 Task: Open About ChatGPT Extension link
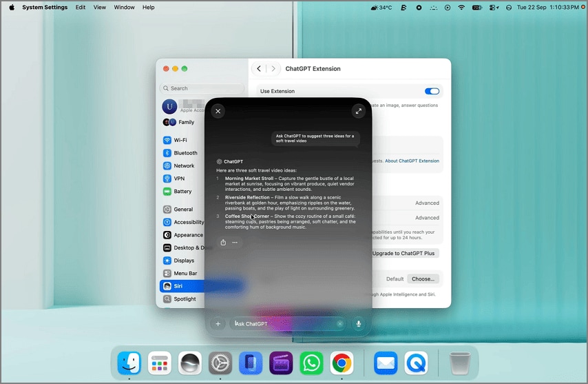coord(412,161)
